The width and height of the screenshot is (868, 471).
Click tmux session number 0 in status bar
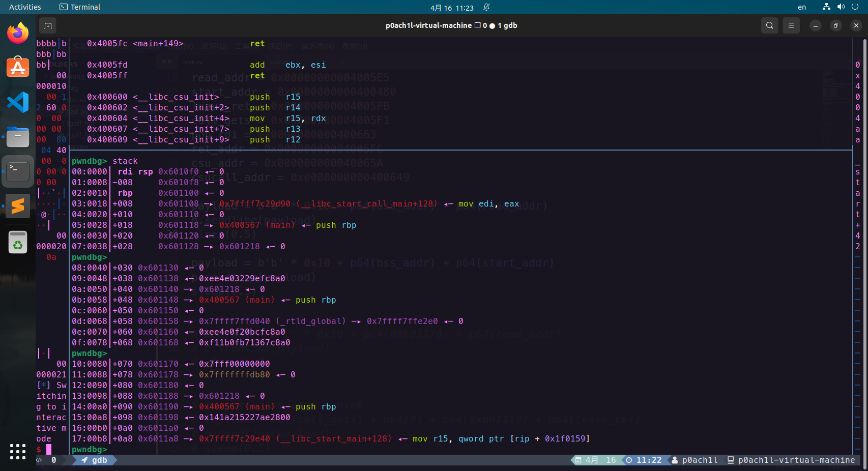(x=54, y=460)
